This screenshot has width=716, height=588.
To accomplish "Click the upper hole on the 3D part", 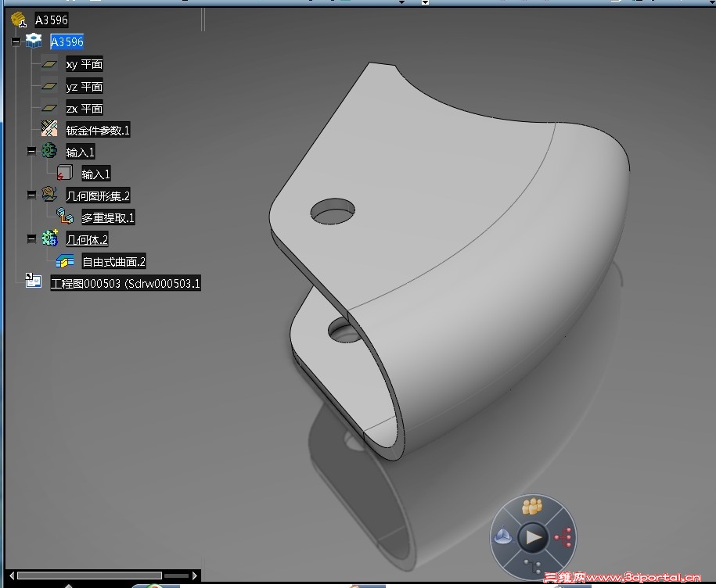I will (333, 211).
